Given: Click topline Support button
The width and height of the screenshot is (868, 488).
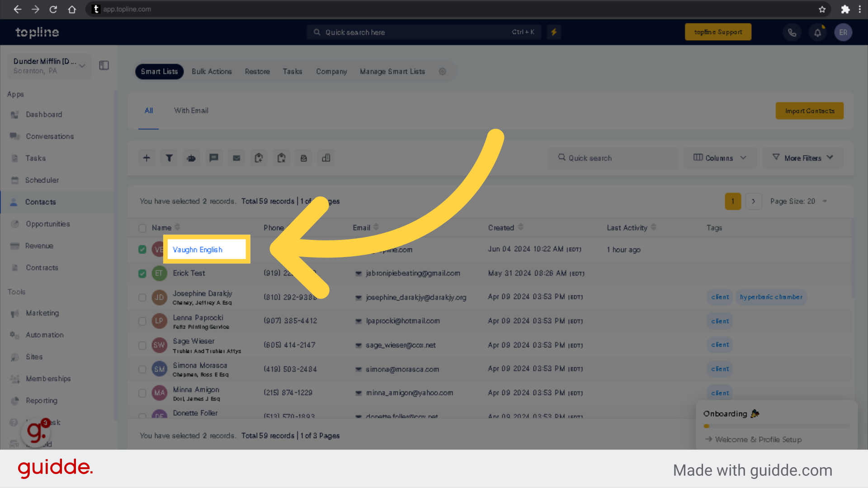Looking at the screenshot, I should [x=718, y=32].
